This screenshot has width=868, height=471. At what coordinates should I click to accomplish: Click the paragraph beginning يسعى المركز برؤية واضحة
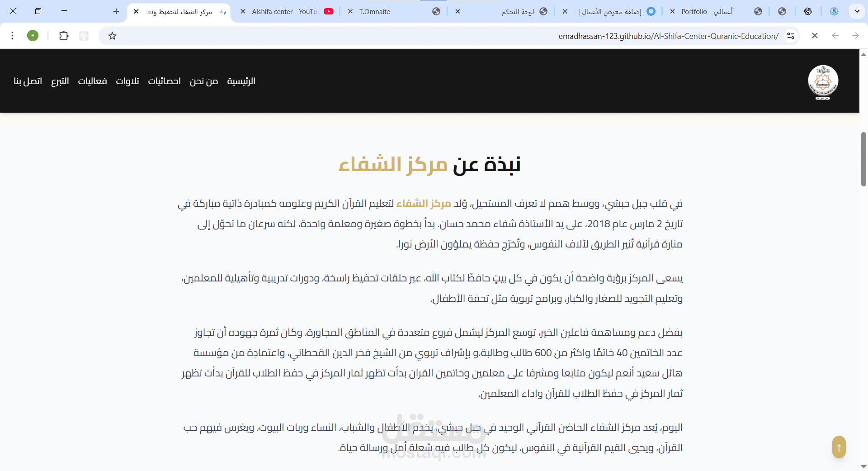[432, 288]
